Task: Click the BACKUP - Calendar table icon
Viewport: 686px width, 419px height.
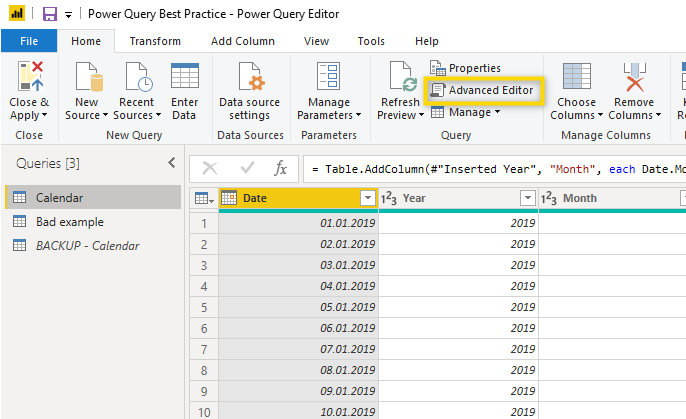Action: coord(20,245)
